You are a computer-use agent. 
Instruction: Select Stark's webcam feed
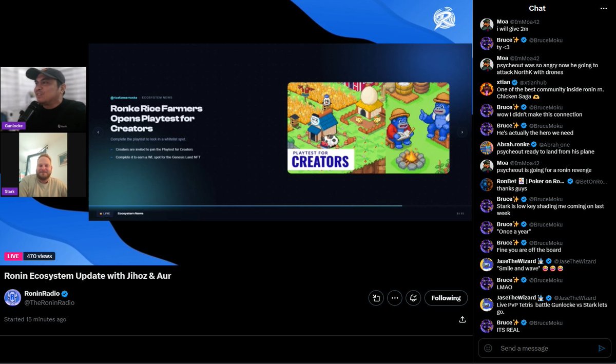point(43,164)
